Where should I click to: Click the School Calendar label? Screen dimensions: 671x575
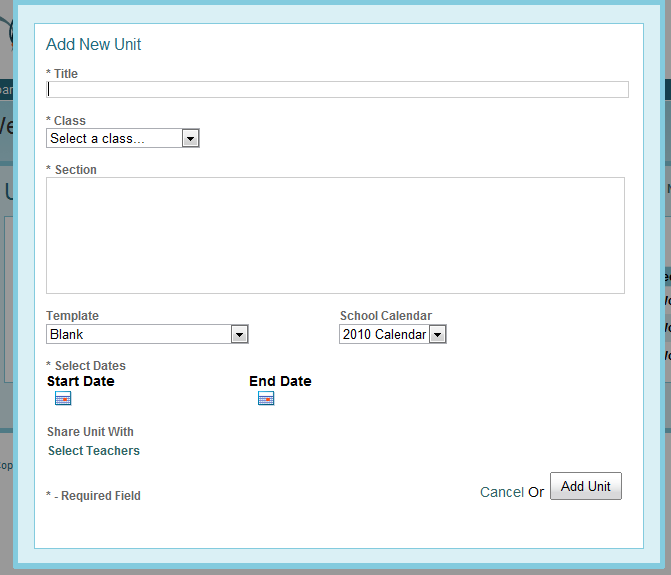[386, 316]
